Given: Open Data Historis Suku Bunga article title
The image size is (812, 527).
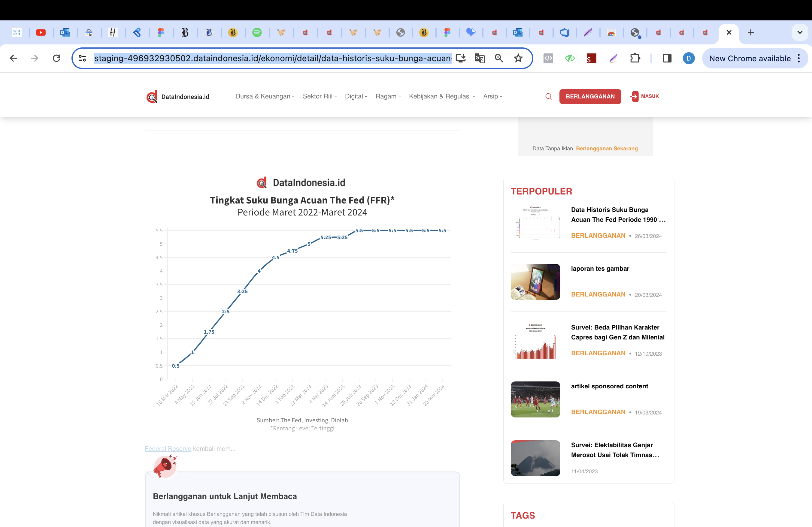Looking at the screenshot, I should (x=618, y=215).
